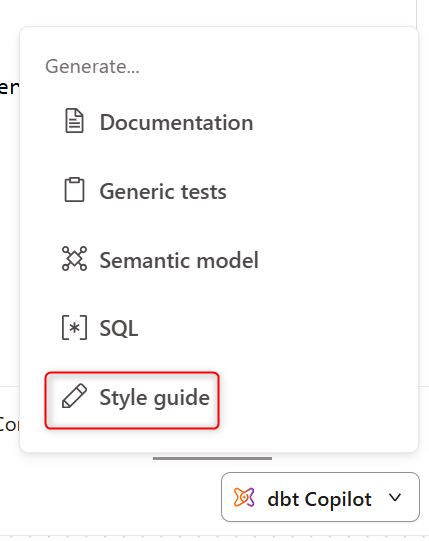Click the SQL bracket-asterisk icon
Image resolution: width=429 pixels, height=541 pixels.
(74, 327)
